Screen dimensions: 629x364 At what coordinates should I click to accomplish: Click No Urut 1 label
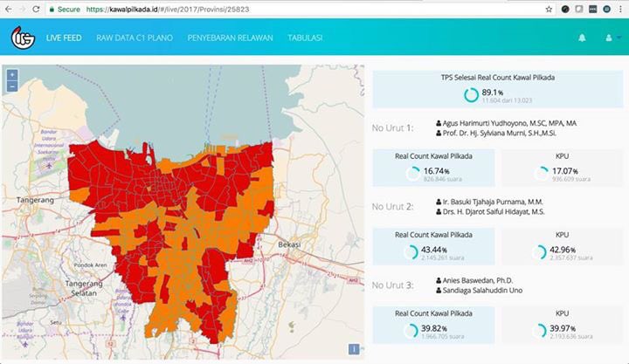tap(392, 128)
